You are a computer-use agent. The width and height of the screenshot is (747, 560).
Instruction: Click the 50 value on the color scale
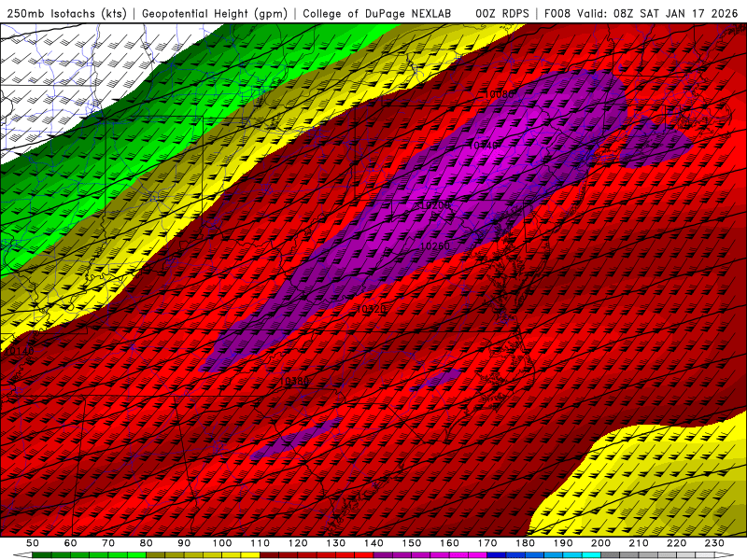33,543
